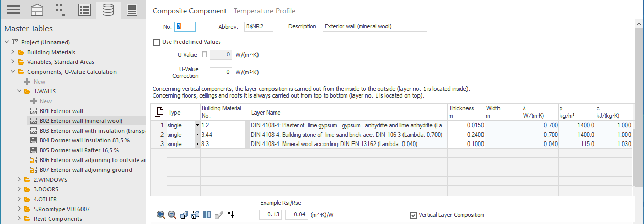Expand the Building Materials node

point(13,52)
